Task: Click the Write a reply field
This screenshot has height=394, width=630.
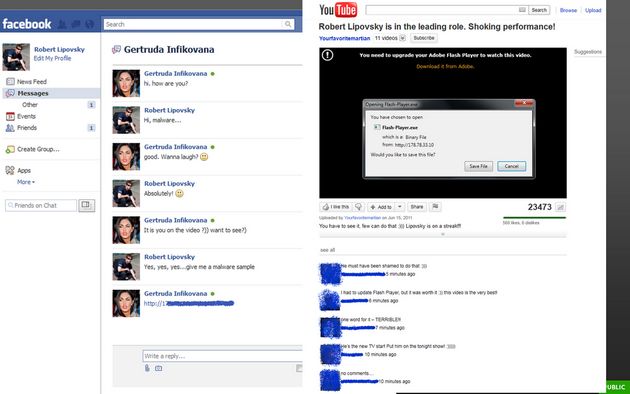Action: (x=222, y=356)
